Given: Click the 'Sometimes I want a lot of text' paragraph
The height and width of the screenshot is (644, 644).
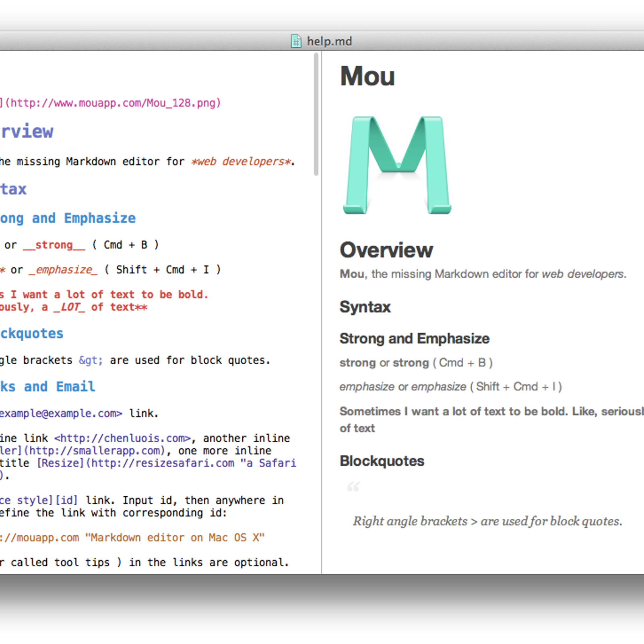Looking at the screenshot, I should tap(492, 419).
